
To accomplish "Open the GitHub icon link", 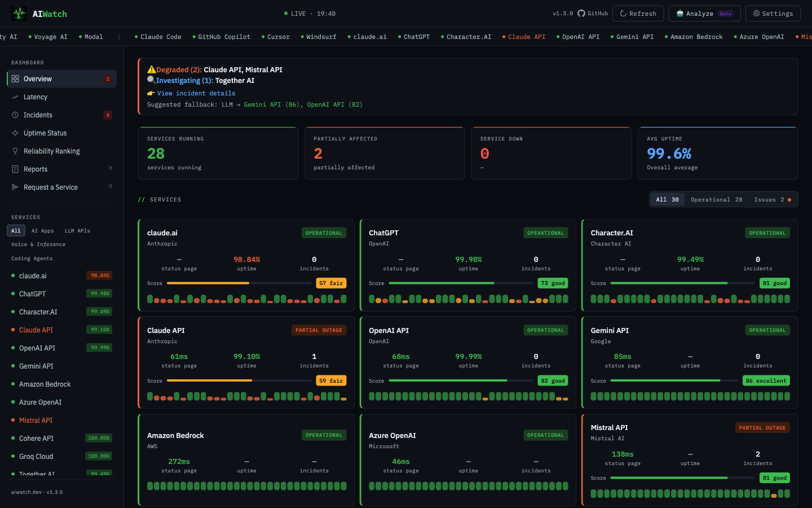I will [581, 14].
